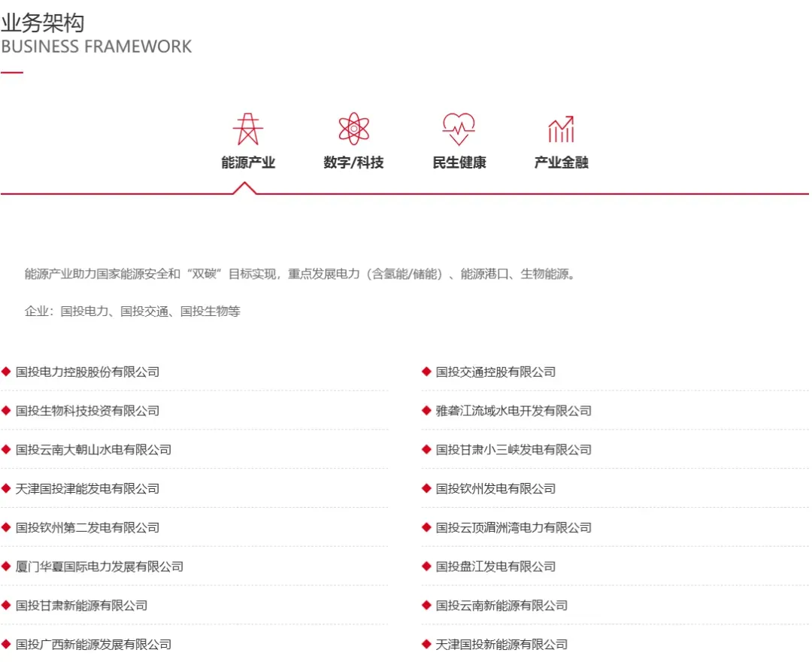The width and height of the screenshot is (812, 662).
Task: Open 国投云南新能源有限公司 link
Action: click(x=501, y=606)
